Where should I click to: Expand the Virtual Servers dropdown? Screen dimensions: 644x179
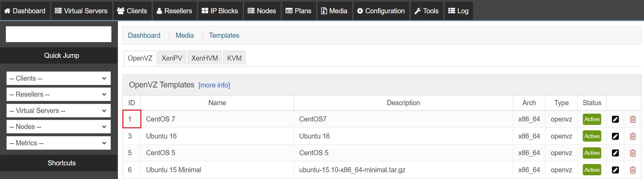pos(58,111)
